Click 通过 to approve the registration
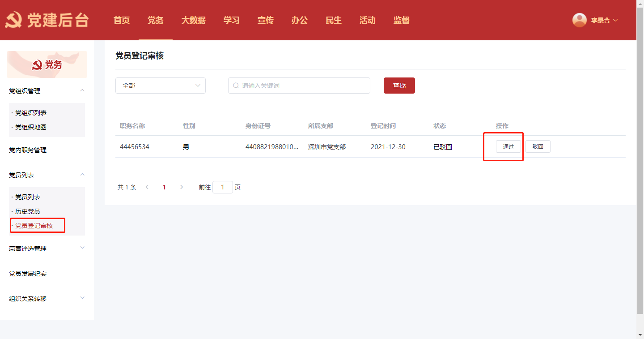The width and height of the screenshot is (644, 339). [x=508, y=147]
